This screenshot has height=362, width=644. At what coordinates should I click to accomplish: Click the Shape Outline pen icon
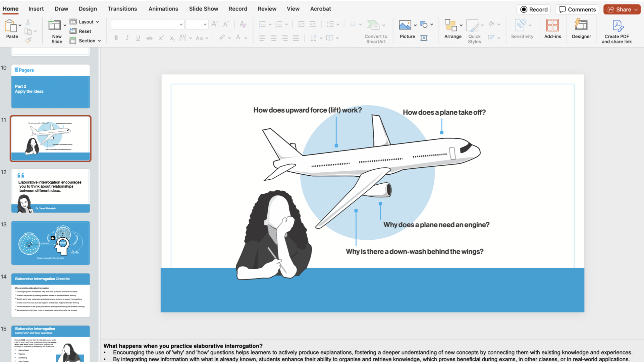[491, 37]
